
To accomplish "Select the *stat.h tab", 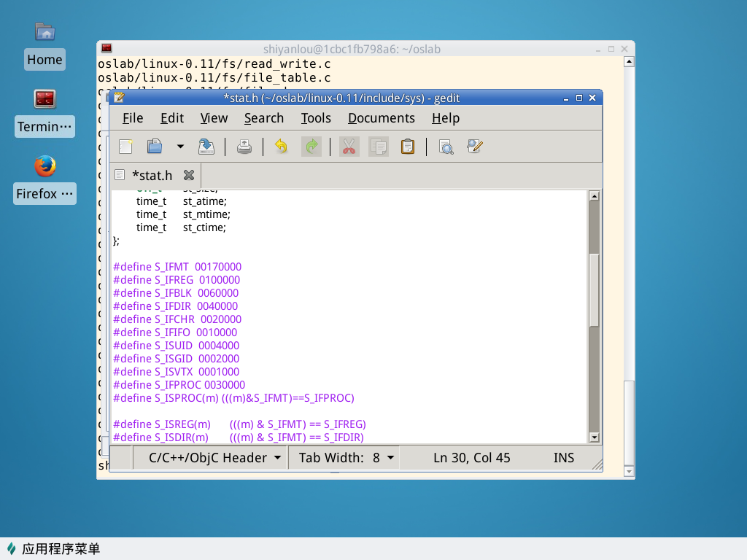I will 152,175.
